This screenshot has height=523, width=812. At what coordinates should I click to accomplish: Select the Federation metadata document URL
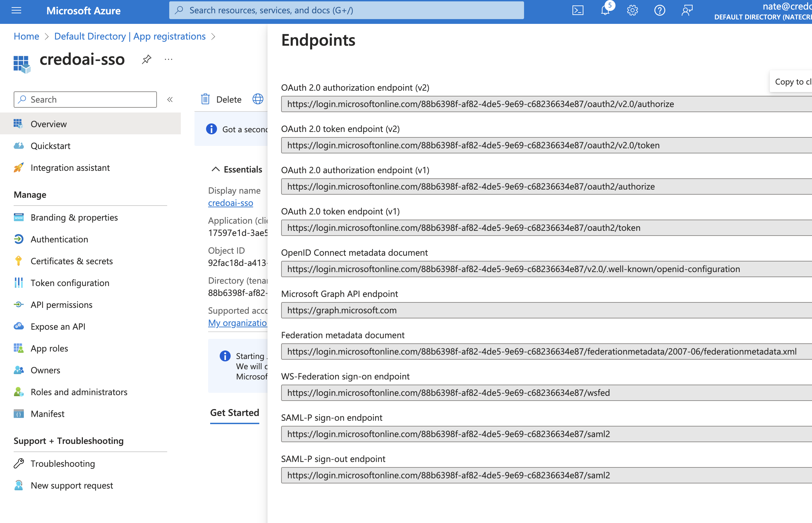click(x=547, y=352)
